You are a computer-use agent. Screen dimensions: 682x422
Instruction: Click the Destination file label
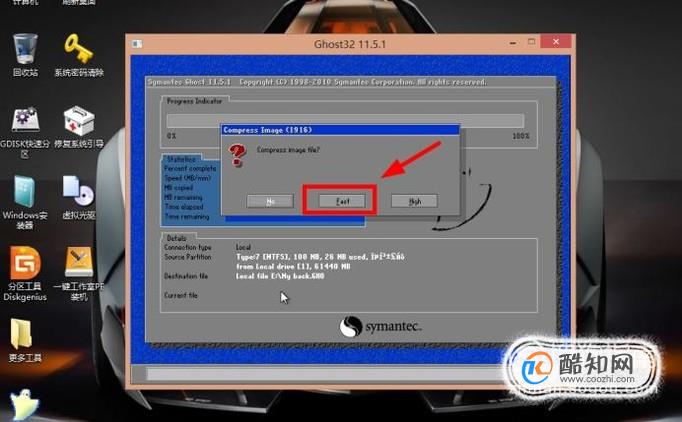point(186,276)
